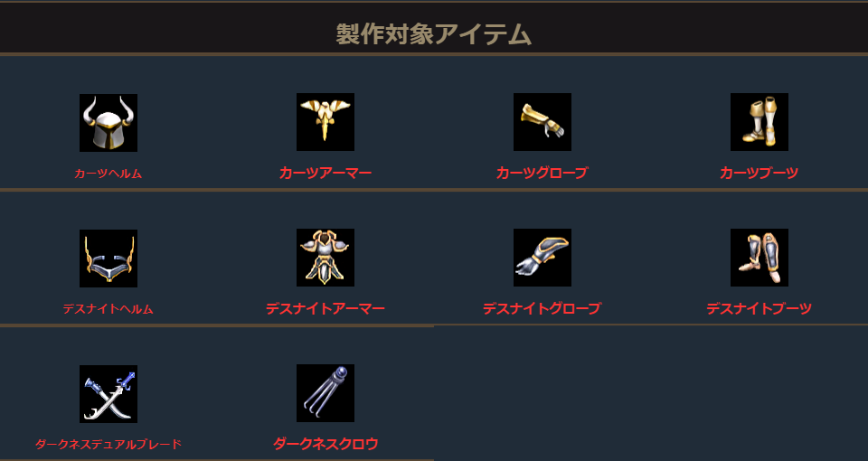
Task: Select the デスナイトヘルム helm icon
Action: [108, 259]
